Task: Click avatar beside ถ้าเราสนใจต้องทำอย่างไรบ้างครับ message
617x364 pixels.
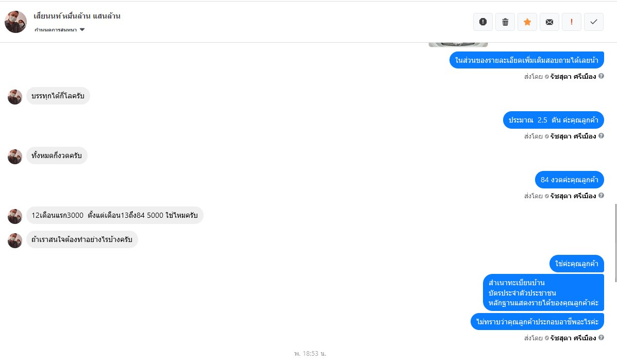Action: 15,240
